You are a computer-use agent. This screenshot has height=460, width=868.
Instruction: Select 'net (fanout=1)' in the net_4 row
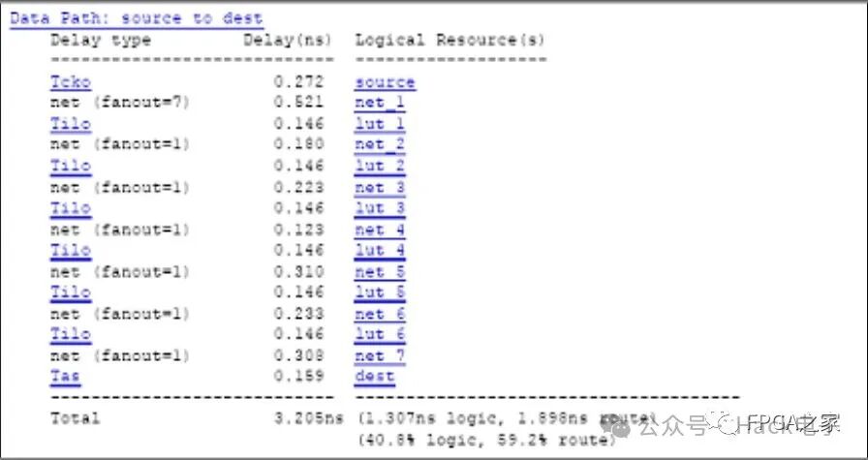(x=120, y=230)
